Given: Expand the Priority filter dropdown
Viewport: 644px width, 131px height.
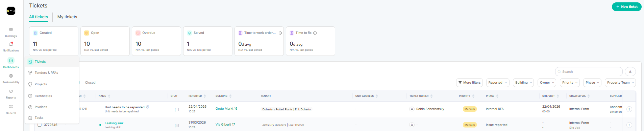Looking at the screenshot, I should coord(570,83).
